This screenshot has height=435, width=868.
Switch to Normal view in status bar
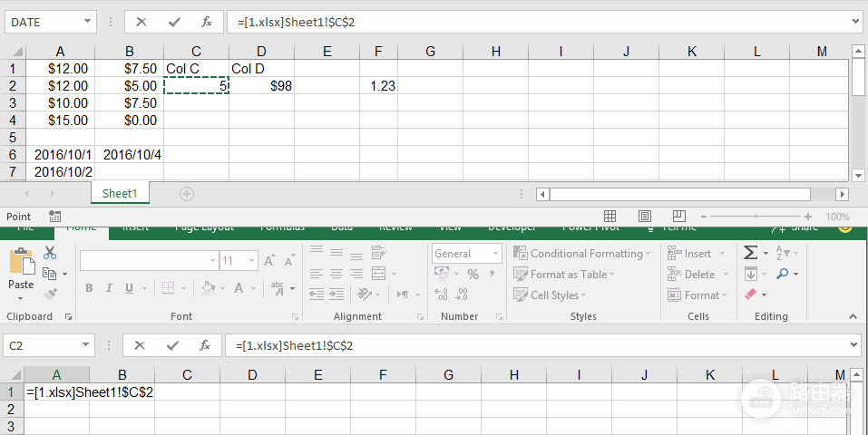tap(610, 217)
